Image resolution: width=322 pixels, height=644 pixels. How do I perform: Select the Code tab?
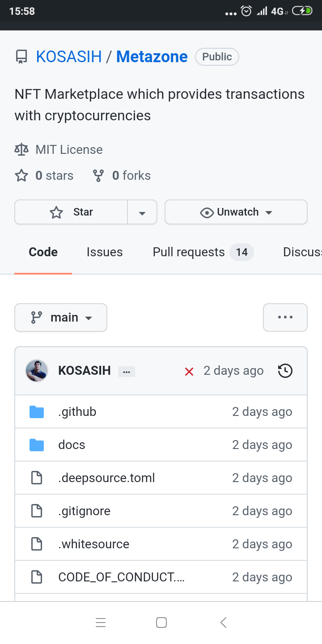43,252
